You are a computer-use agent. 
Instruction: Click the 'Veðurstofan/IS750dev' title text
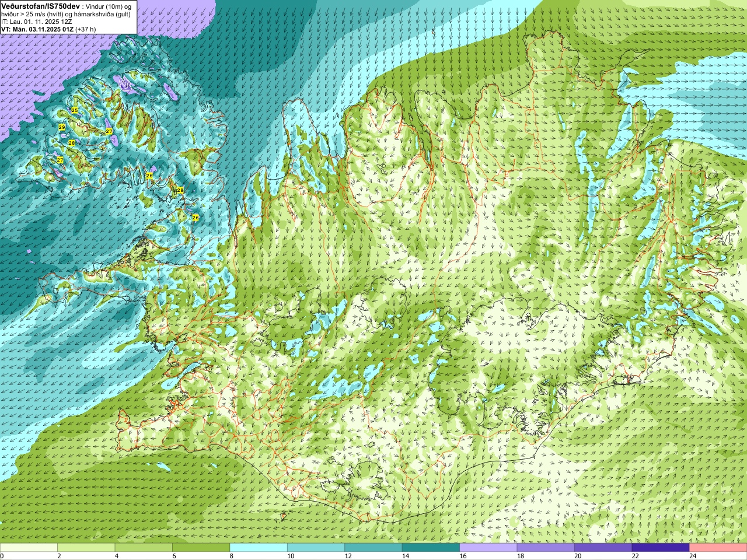[40, 6]
